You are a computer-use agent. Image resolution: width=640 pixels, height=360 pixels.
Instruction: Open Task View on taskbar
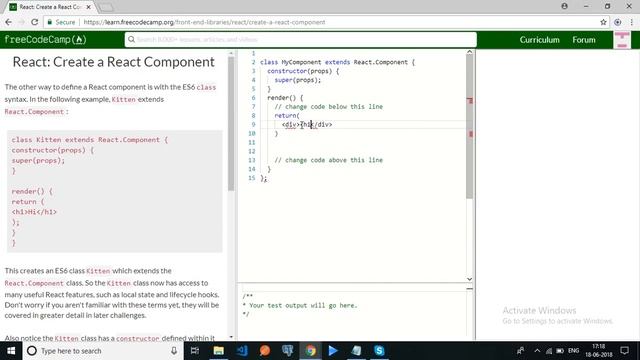pyautogui.click(x=195, y=351)
